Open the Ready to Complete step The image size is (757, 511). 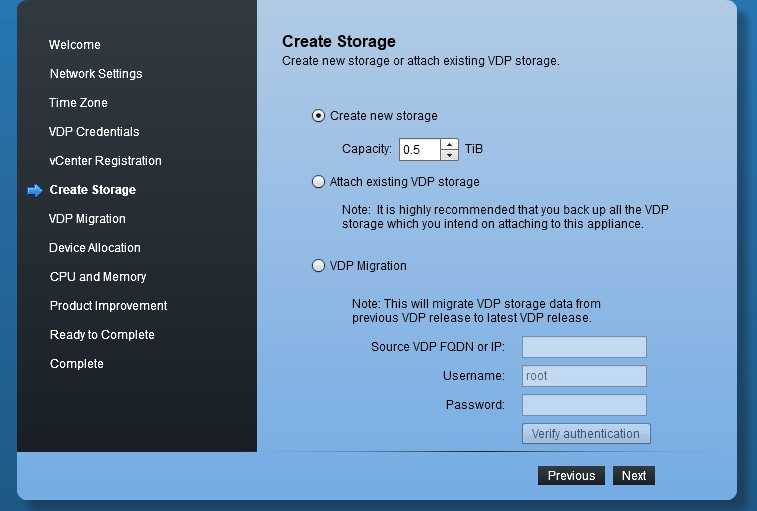pos(102,335)
